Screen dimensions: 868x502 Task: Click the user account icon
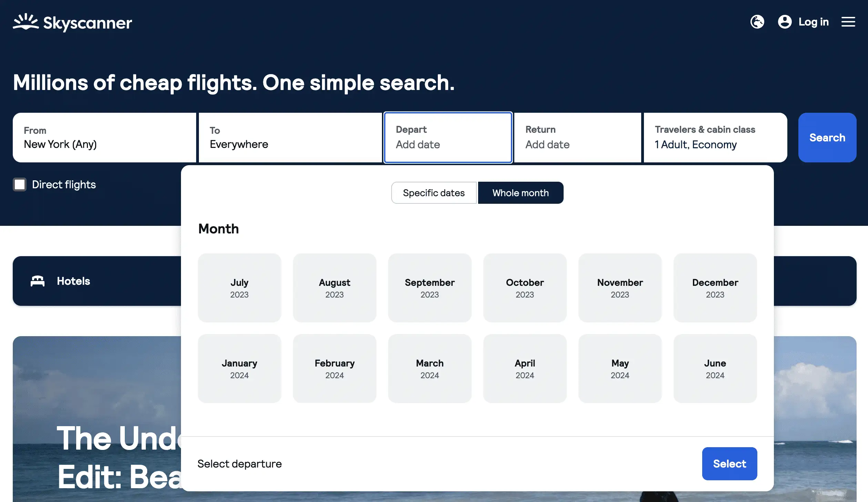tap(785, 21)
